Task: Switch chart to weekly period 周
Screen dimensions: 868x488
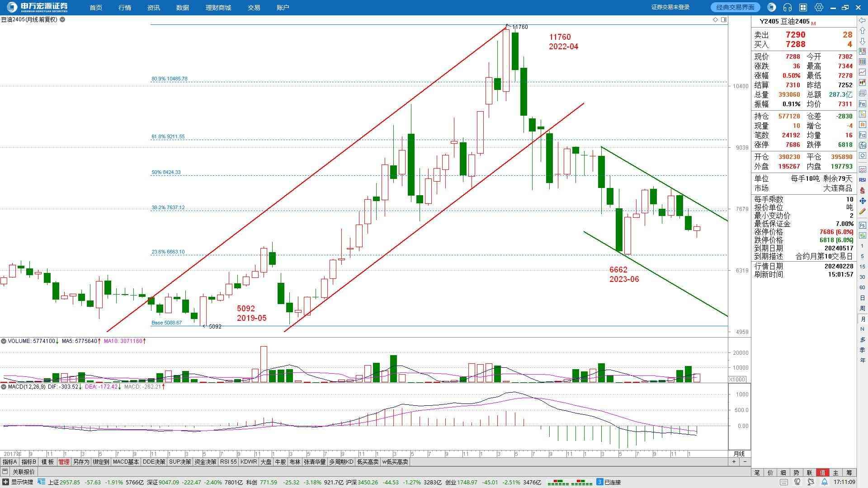Action: coord(862,308)
